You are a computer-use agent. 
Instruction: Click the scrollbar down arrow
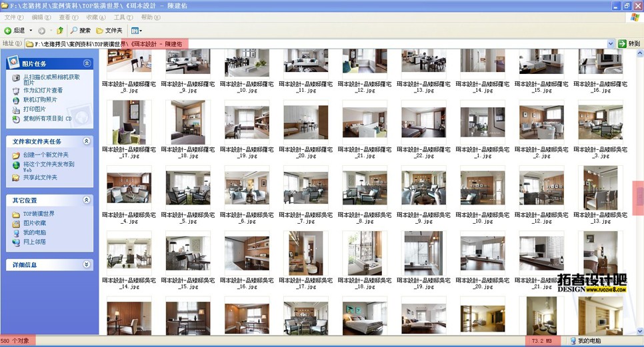click(640, 331)
